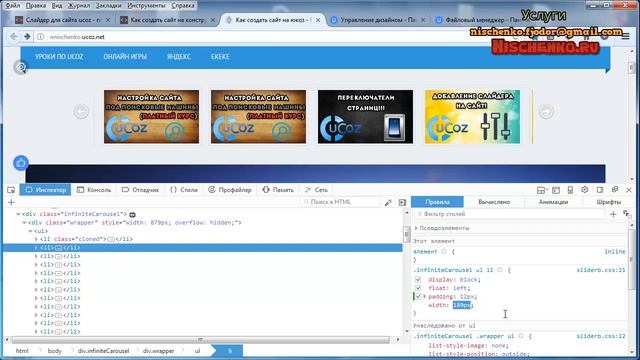Collapse the div class wrapper node
The width and height of the screenshot is (640, 360).
coord(24,222)
